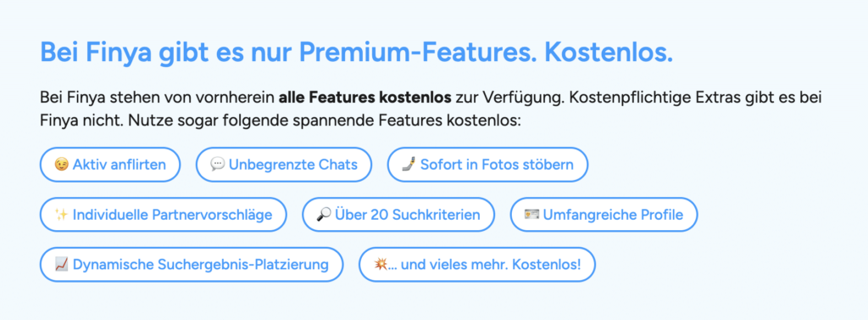Click the bold "alle Features kostenlos" text
Screen dimensions: 868x320
pos(364,98)
